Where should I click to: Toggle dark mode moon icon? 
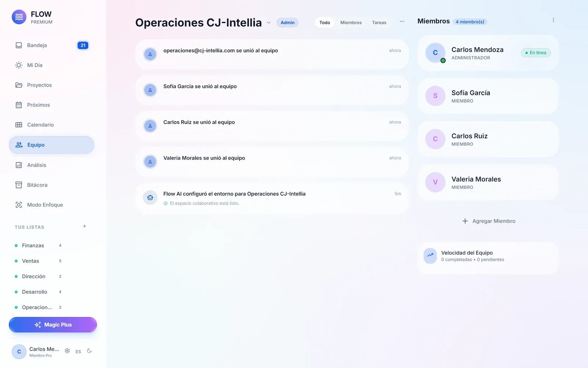[89, 351]
